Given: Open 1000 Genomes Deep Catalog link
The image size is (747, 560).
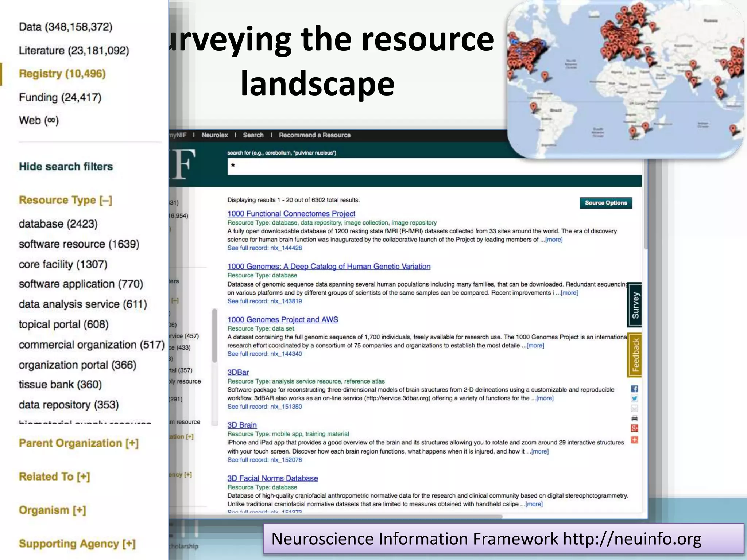Looking at the screenshot, I should 329,267.
